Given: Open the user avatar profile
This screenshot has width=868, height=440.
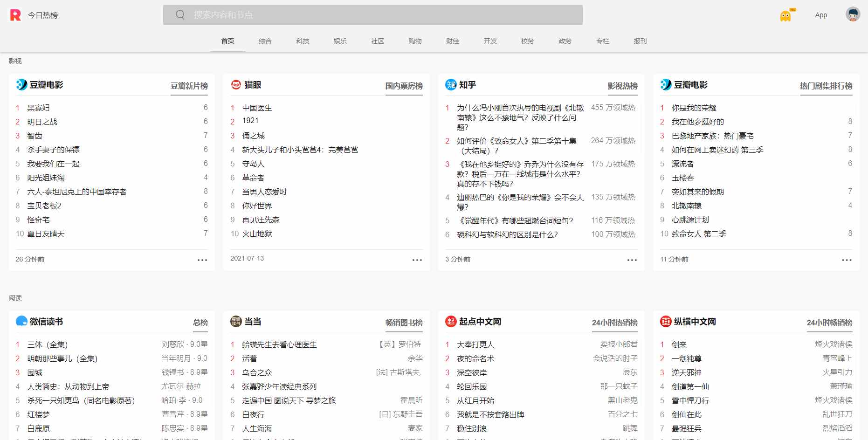Looking at the screenshot, I should click(x=853, y=14).
